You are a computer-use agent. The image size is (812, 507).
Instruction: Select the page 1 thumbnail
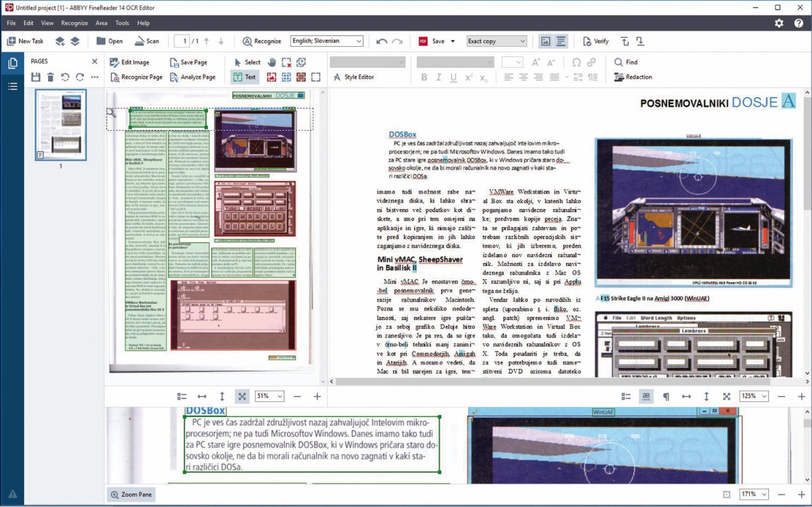pos(61,125)
